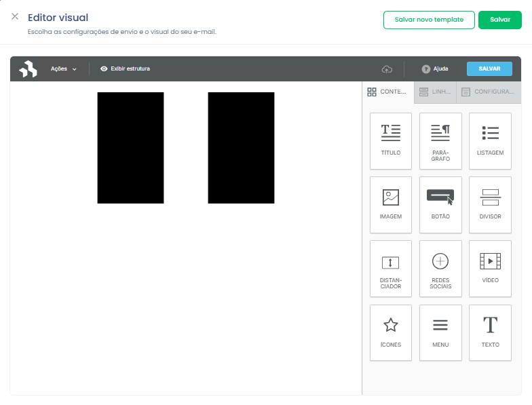Add a Título content block
The height and width of the screenshot is (405, 532).
coord(391,141)
